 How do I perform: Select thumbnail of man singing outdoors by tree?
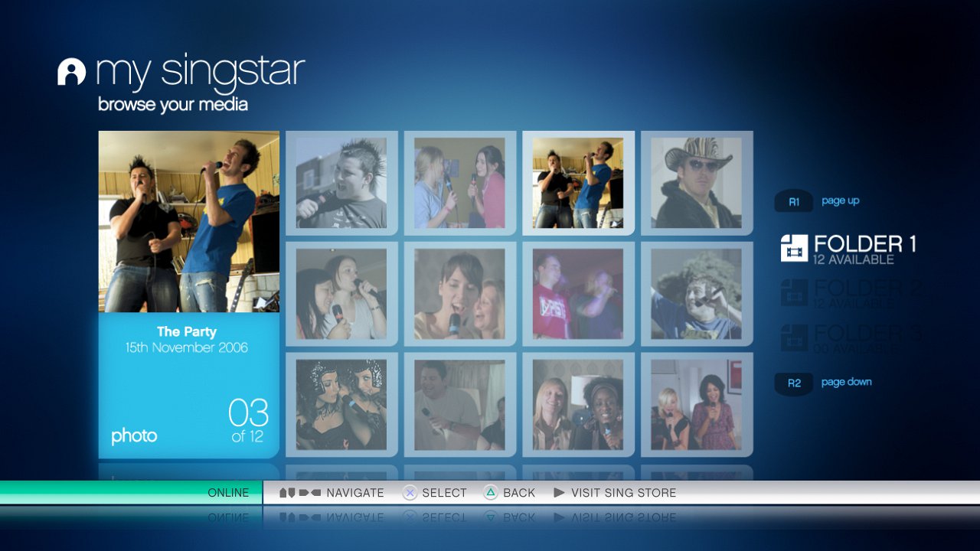697,294
